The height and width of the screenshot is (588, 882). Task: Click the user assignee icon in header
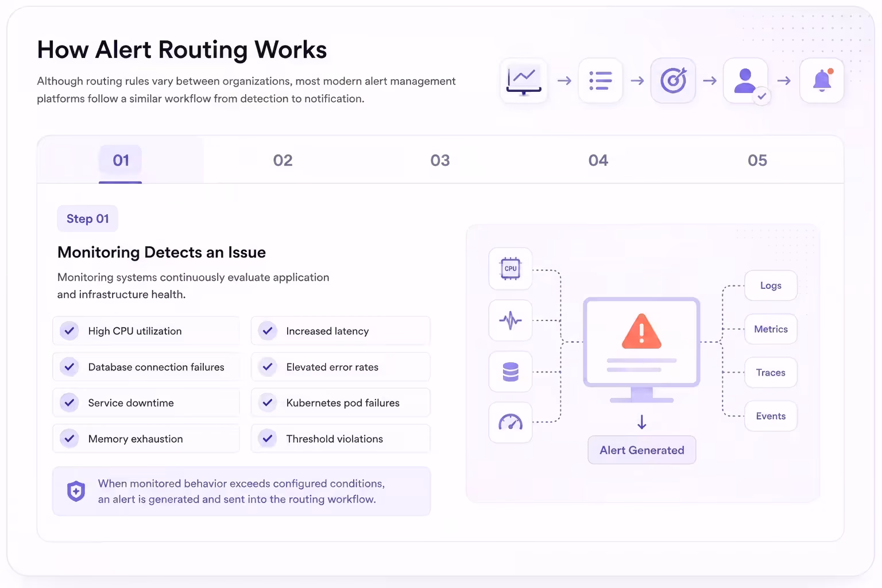[745, 80]
